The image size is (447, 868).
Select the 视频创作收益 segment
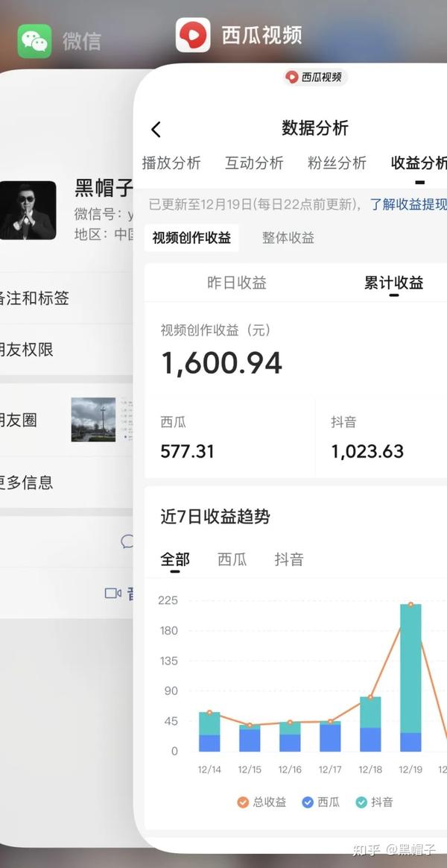coord(191,238)
